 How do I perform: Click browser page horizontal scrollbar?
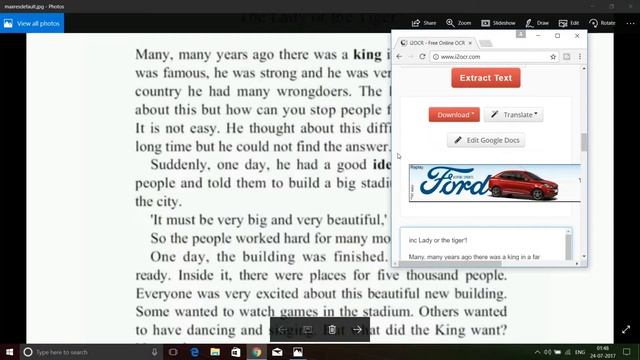tap(450, 264)
